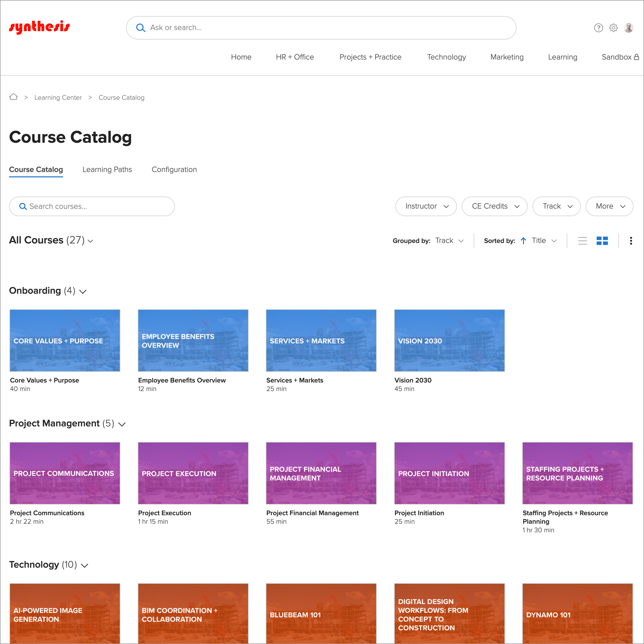Click the Sandbox lock icon
644x644 pixels.
coord(636,57)
